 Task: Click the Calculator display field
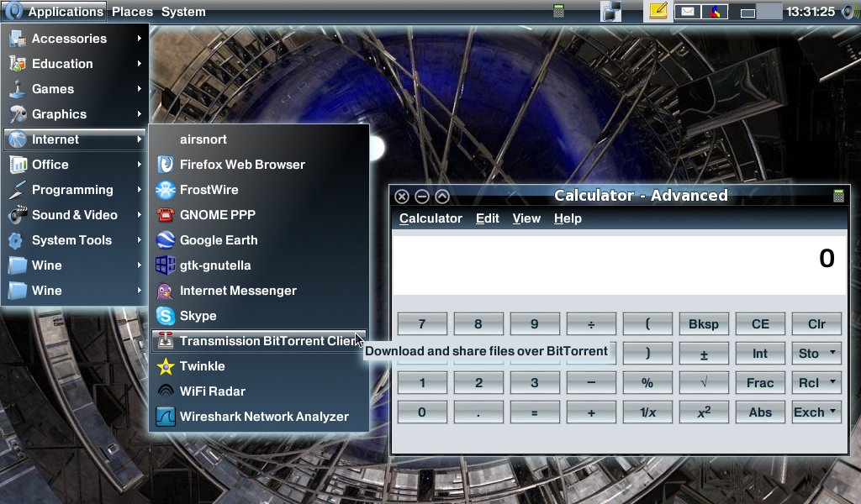620,265
